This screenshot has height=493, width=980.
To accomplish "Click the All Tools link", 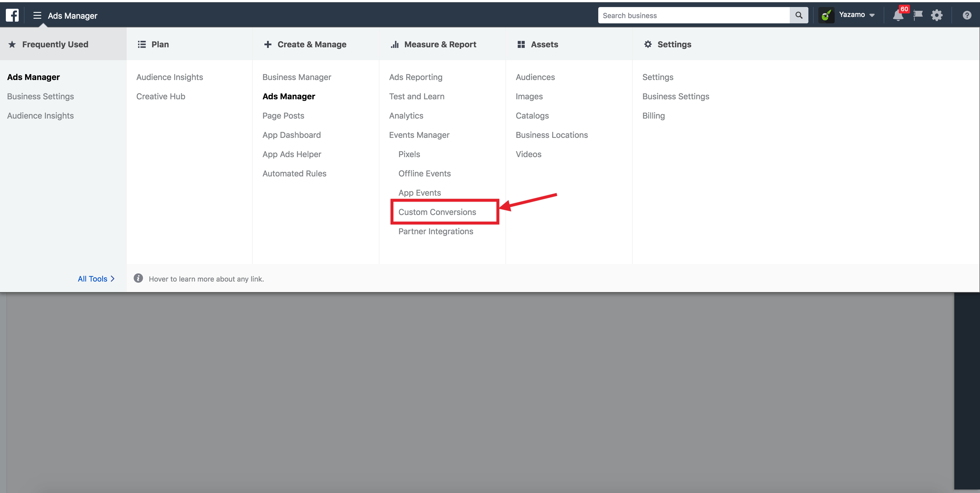I will tap(96, 279).
